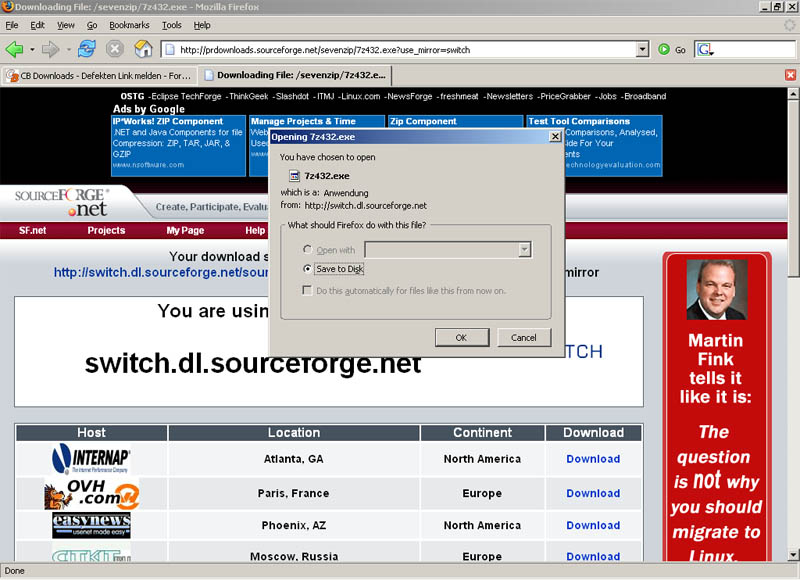Open the 'Open with' application dropdown
Viewport: 800px width, 580px height.
pyautogui.click(x=524, y=249)
